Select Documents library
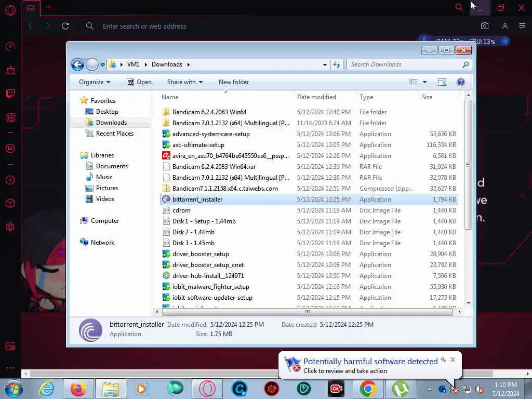This screenshot has height=399, width=532. click(112, 166)
